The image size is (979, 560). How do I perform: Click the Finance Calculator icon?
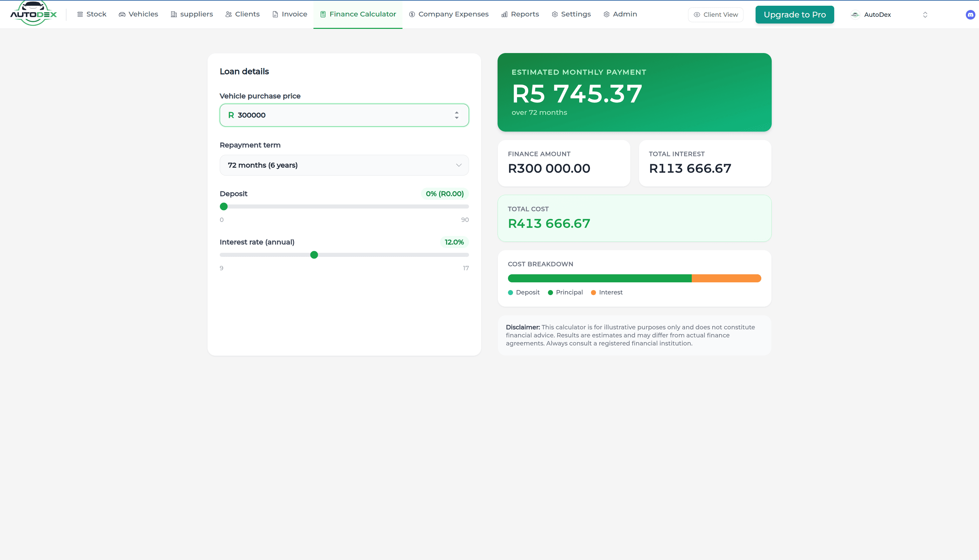tap(323, 14)
